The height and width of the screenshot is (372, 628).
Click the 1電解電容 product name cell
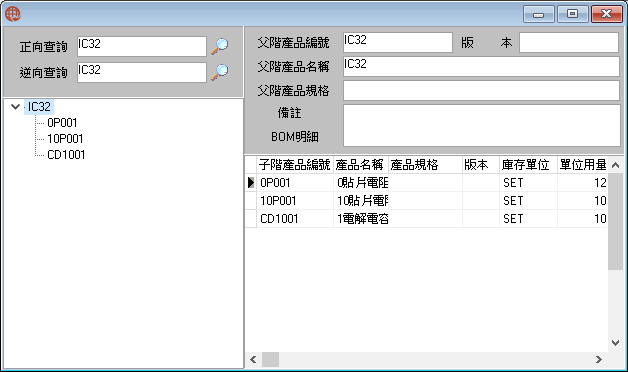pyautogui.click(x=361, y=219)
